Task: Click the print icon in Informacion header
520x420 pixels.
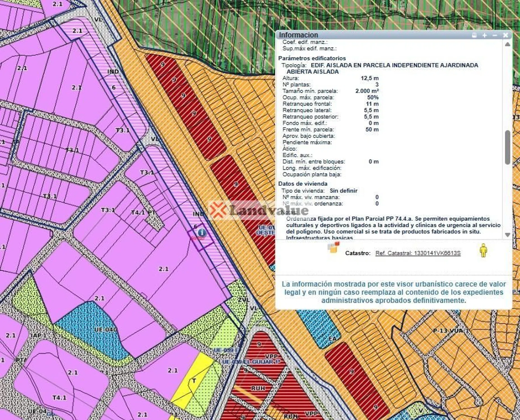Action: [x=474, y=35]
